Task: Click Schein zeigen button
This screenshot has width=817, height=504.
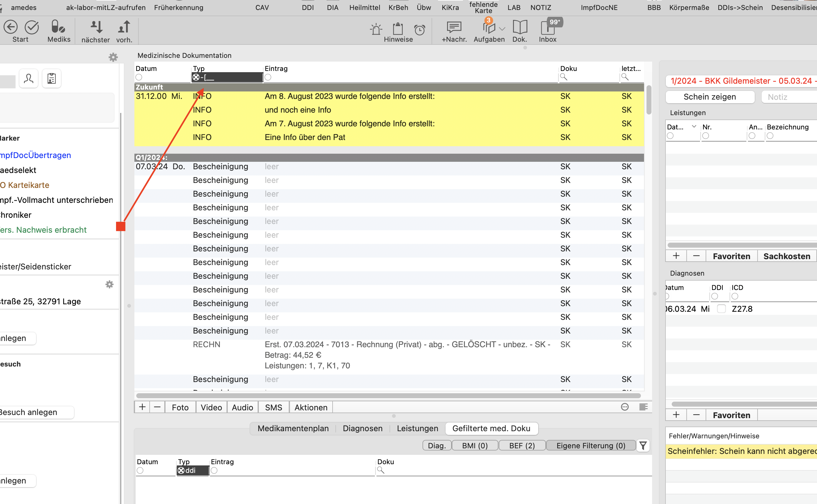Action: [x=710, y=97]
